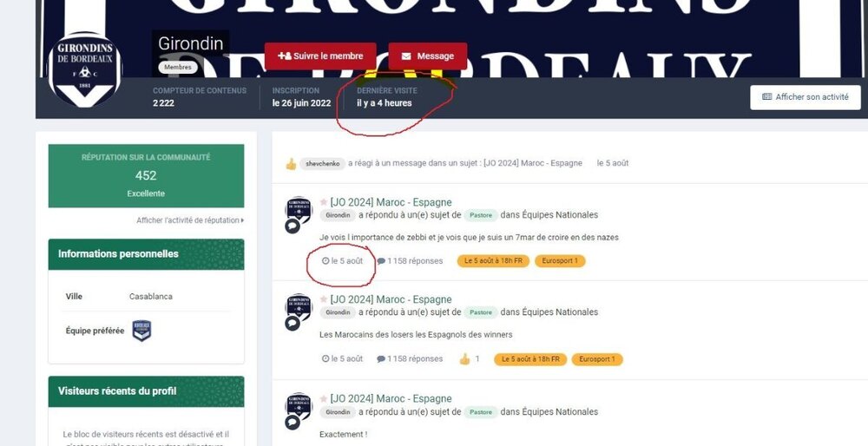Expand Afficher l'activité de réputation link

190,220
